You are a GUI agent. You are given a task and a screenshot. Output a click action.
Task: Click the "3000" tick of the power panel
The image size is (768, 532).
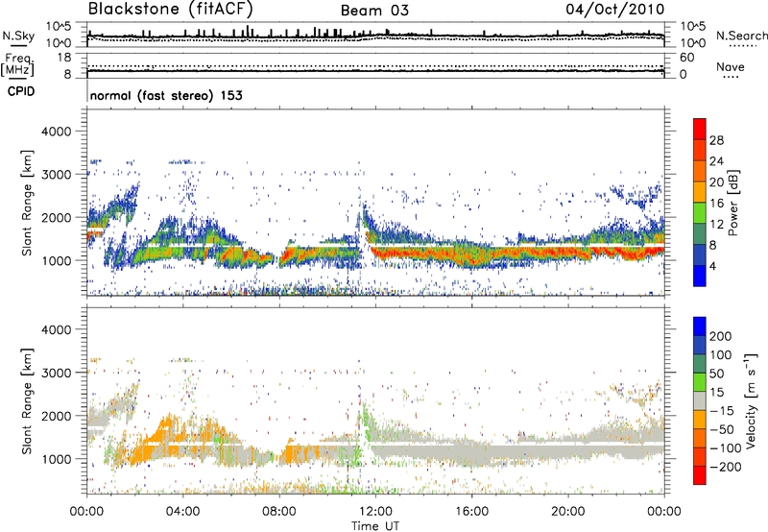[56, 175]
